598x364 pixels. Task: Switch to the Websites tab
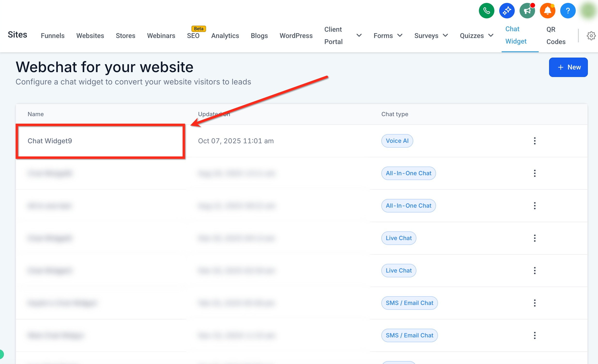click(x=90, y=36)
